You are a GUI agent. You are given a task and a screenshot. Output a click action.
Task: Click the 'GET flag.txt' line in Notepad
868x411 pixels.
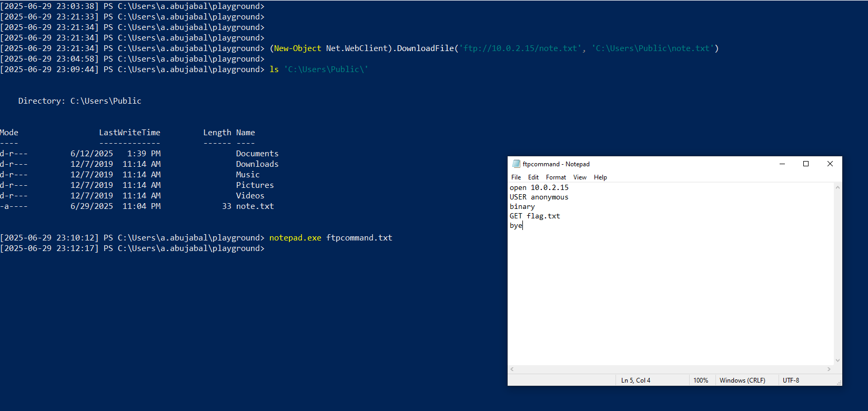coord(535,216)
